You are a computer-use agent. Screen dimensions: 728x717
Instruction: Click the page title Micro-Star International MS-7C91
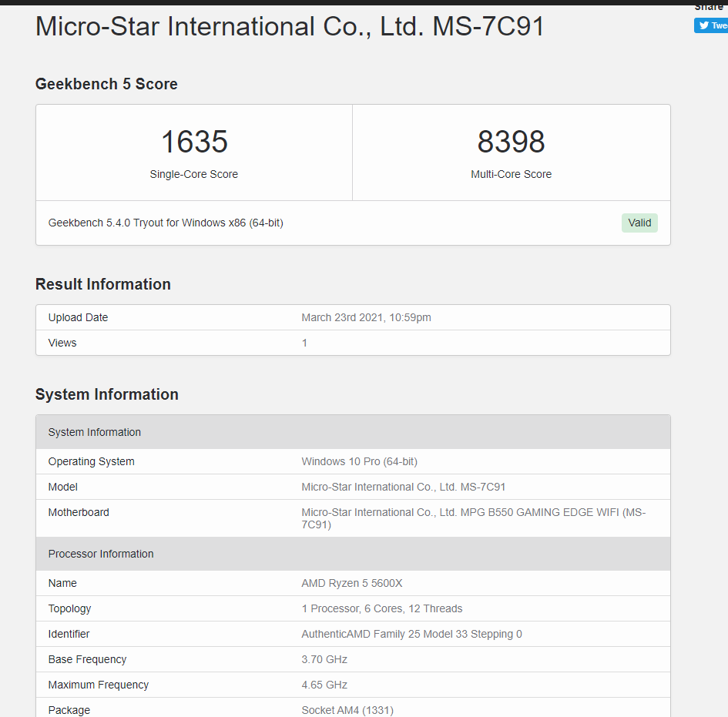pyautogui.click(x=290, y=26)
